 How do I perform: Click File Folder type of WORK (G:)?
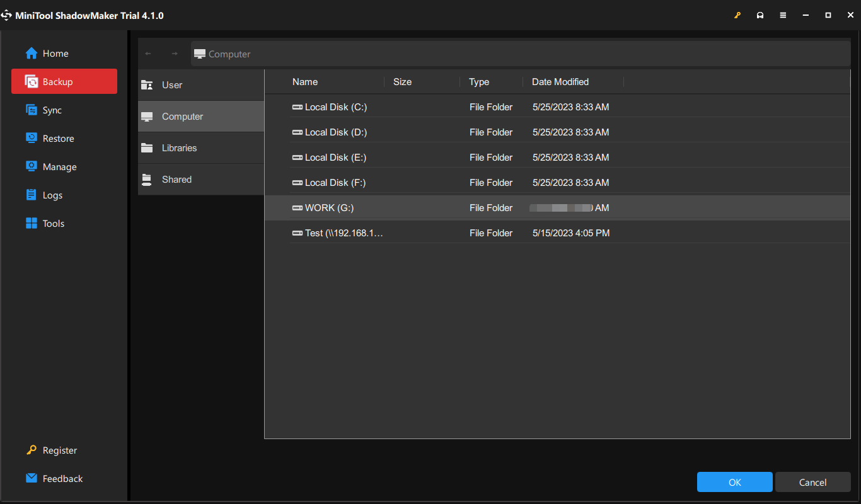tap(491, 208)
